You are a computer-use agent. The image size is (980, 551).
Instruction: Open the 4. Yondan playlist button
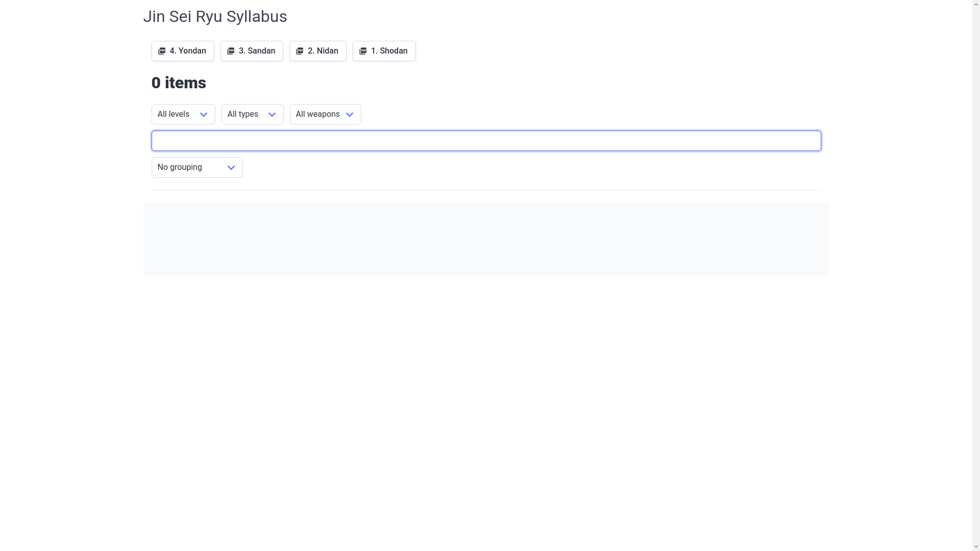[x=183, y=51]
